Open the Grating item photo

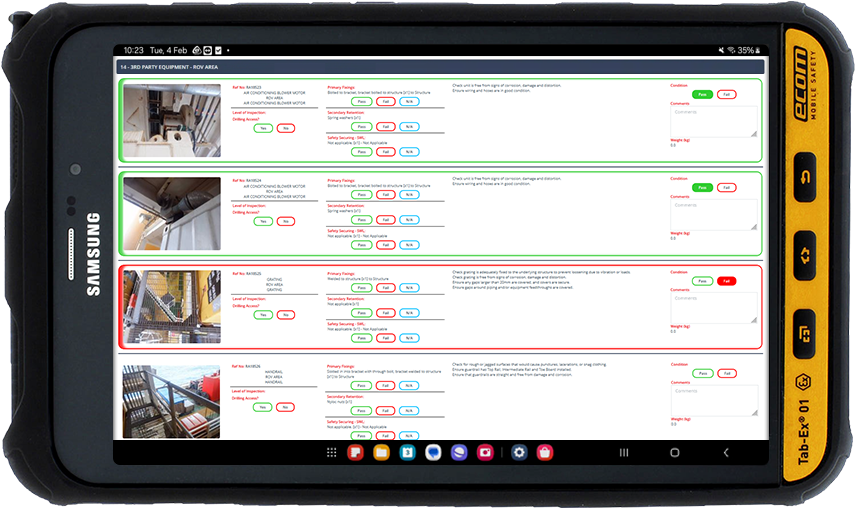point(172,307)
